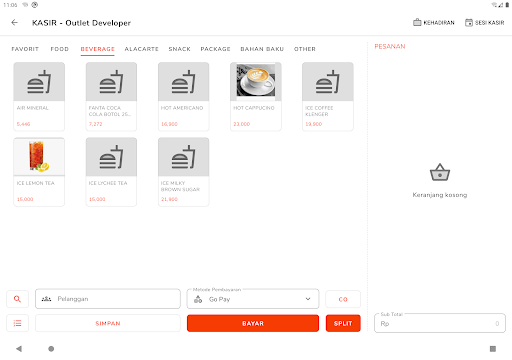Add Air Mineral to the order
The image size is (512, 360).
click(x=39, y=96)
